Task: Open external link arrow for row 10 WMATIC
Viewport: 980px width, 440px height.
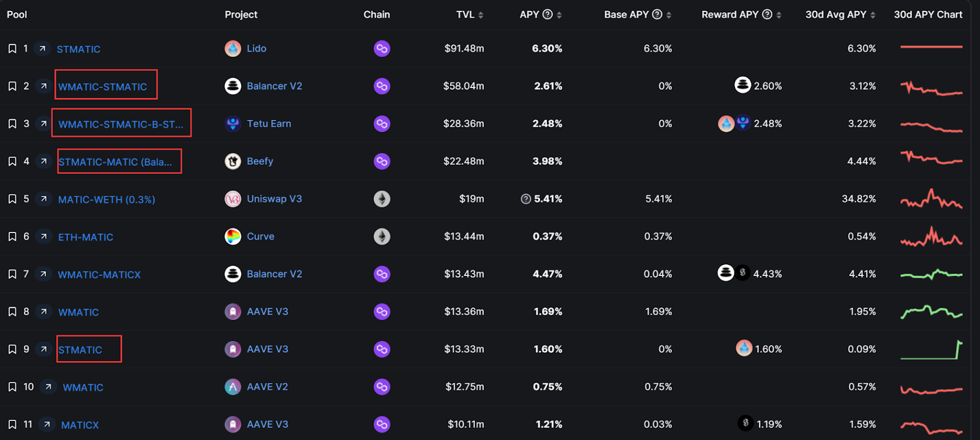Action: (48, 387)
